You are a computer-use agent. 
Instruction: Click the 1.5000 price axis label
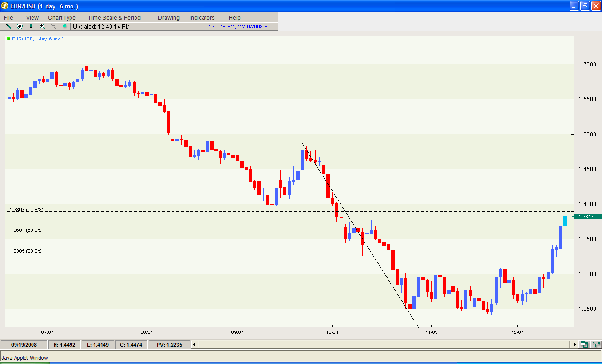point(586,134)
